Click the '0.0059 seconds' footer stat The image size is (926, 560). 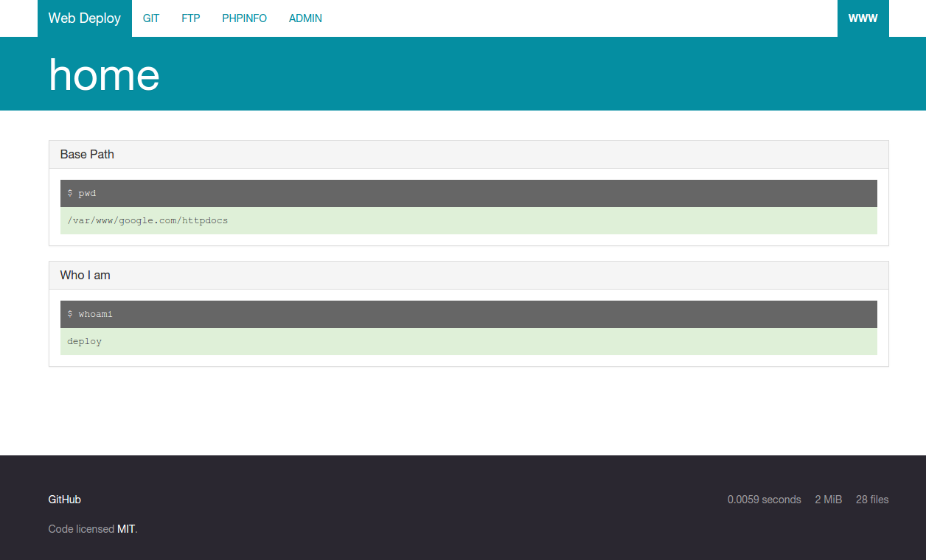coord(765,500)
